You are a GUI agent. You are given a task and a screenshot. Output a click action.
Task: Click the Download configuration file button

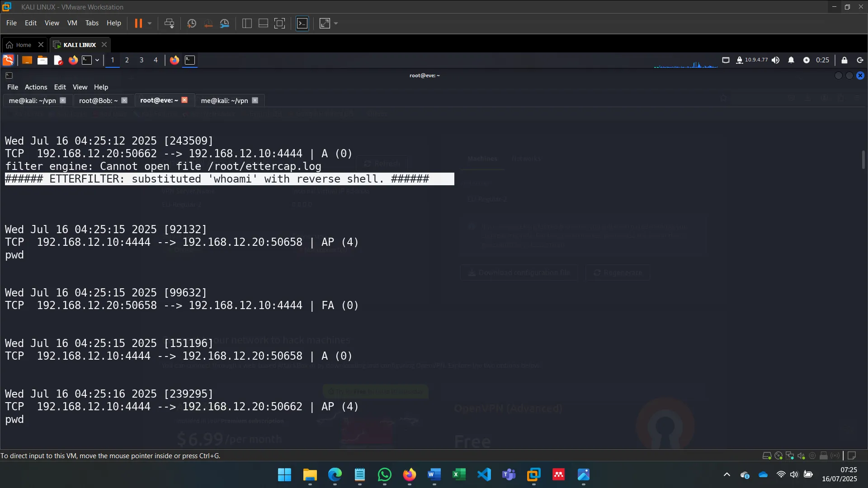519,272
